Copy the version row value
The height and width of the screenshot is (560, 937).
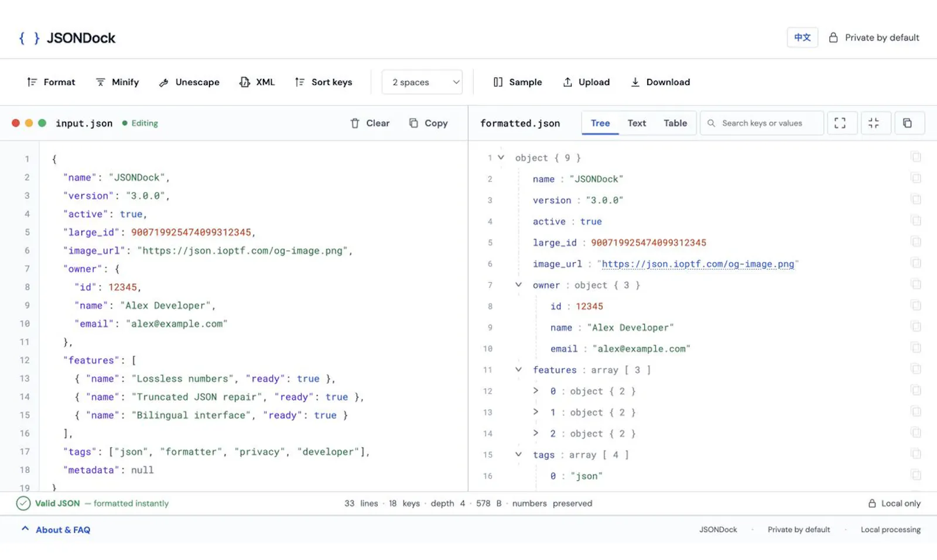[916, 200]
